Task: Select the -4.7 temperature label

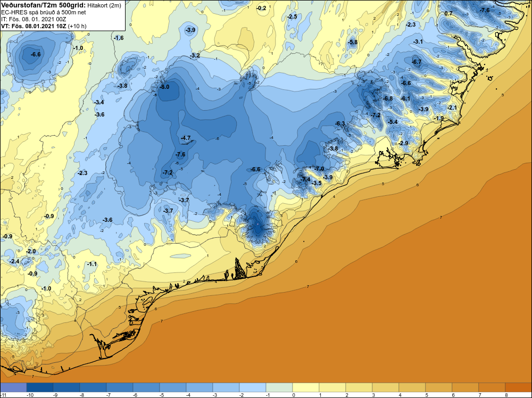Action: 186,138
